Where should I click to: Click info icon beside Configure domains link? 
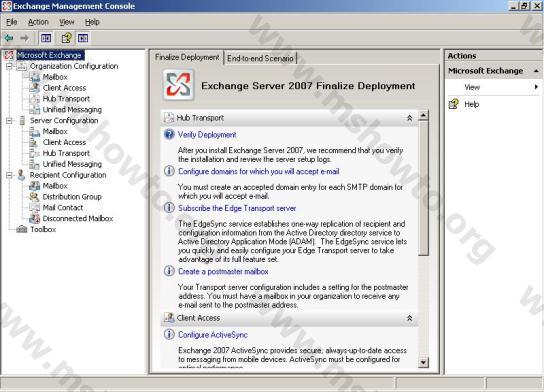pos(169,171)
